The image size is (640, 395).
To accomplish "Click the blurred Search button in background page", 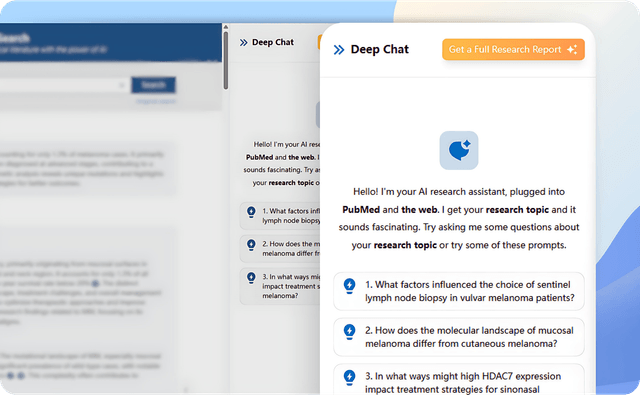I will click(153, 85).
